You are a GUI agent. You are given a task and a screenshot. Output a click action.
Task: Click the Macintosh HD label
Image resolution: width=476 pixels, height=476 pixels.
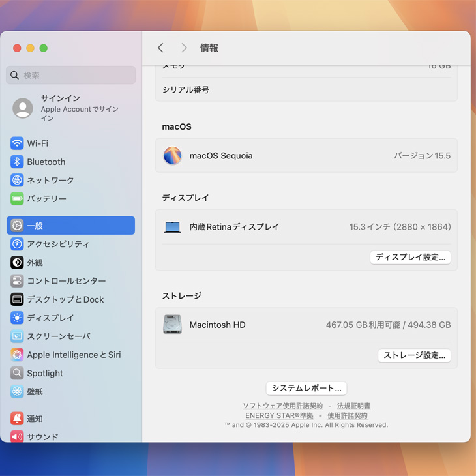coord(217,325)
